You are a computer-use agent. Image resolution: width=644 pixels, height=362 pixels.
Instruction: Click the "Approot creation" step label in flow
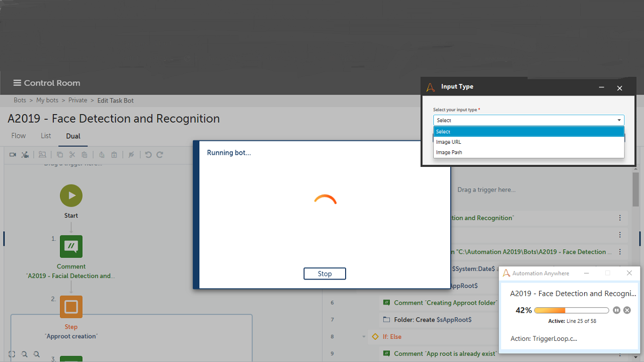[x=71, y=336]
